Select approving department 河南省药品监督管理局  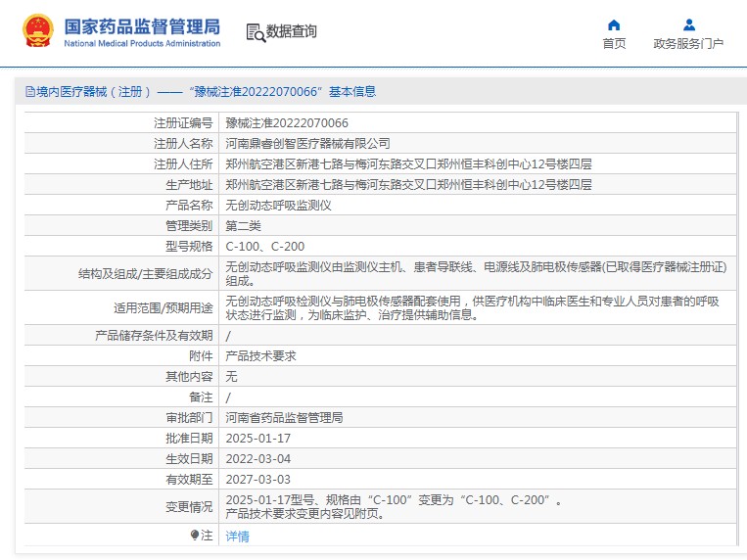284,417
